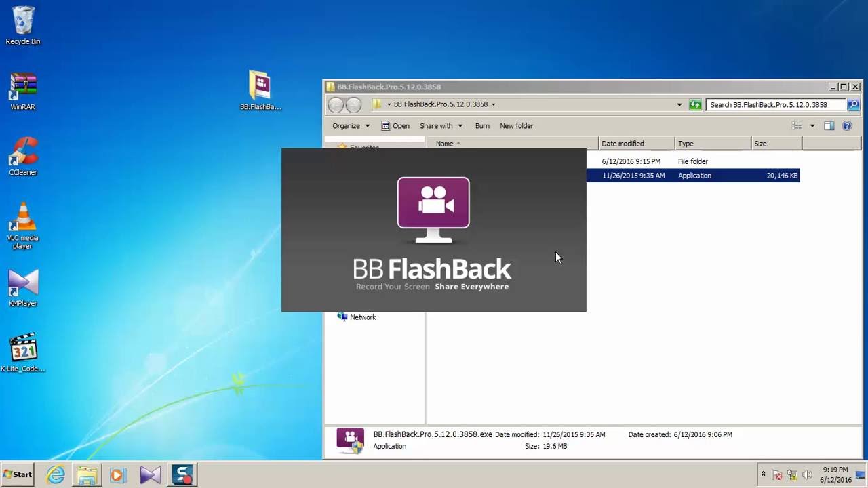
Task: Go forward in Explorer navigation
Action: tap(353, 105)
